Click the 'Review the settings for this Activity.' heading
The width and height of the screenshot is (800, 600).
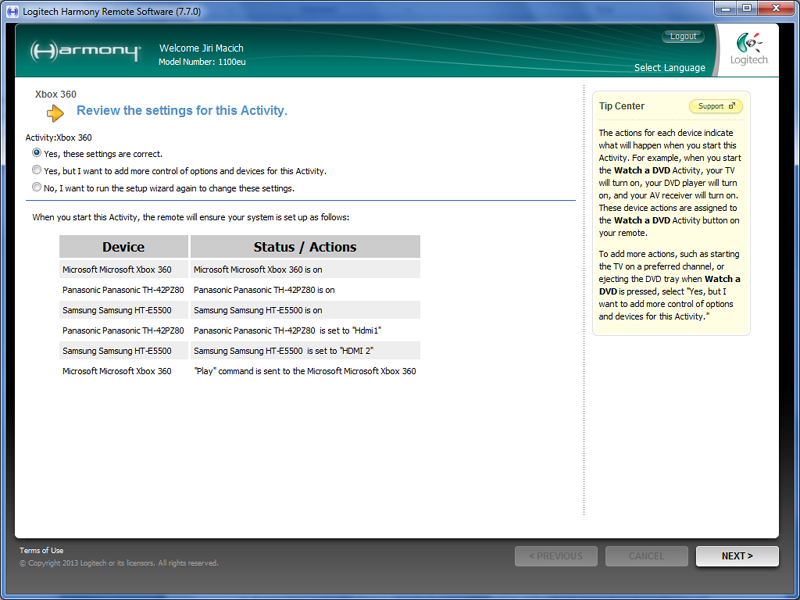coord(182,111)
